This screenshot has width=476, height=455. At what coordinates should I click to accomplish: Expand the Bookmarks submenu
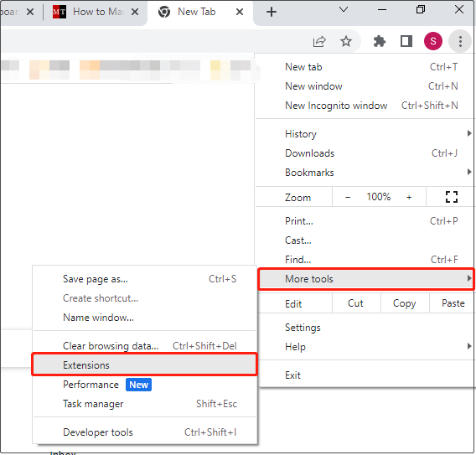tap(365, 173)
